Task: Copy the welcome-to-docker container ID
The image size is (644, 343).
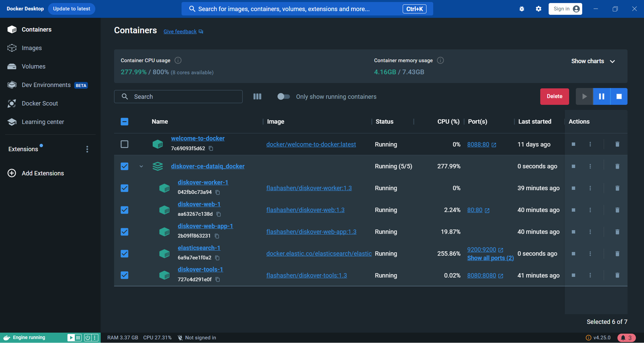Action: (x=211, y=149)
